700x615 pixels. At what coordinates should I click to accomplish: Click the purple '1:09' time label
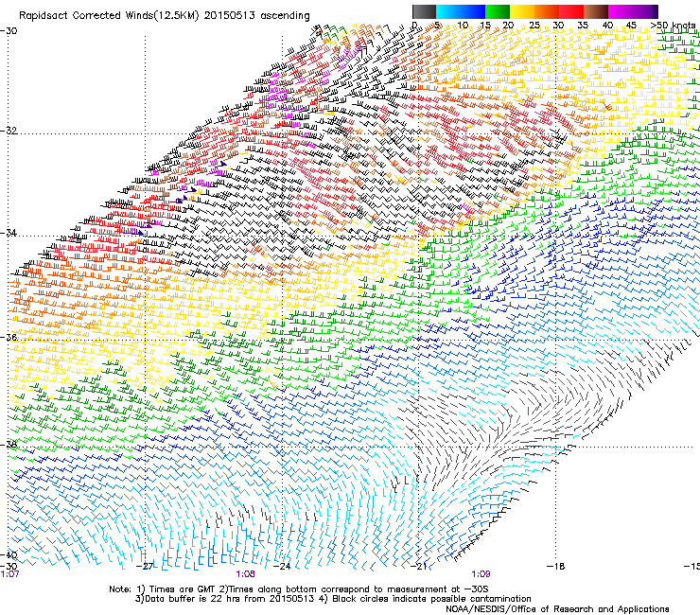pyautogui.click(x=481, y=574)
